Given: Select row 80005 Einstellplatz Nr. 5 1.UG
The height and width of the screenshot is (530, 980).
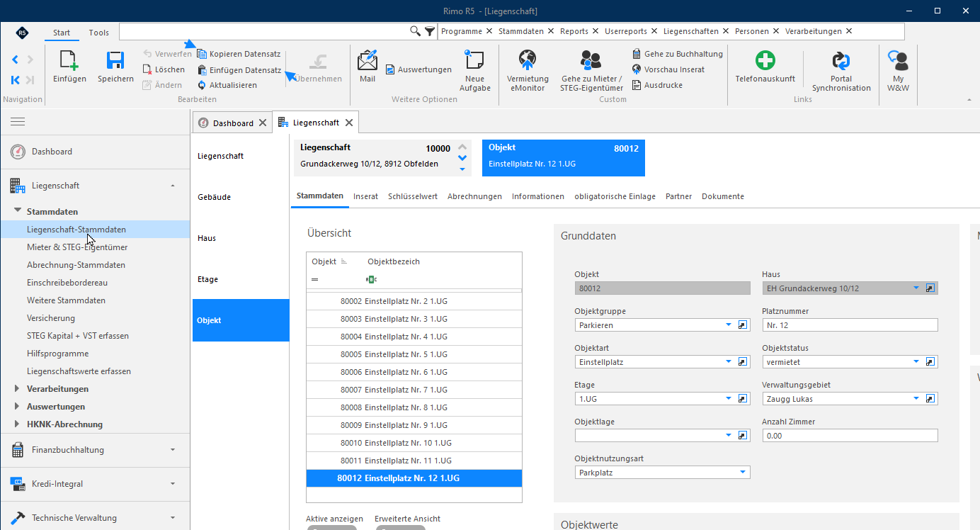Looking at the screenshot, I should tap(414, 354).
